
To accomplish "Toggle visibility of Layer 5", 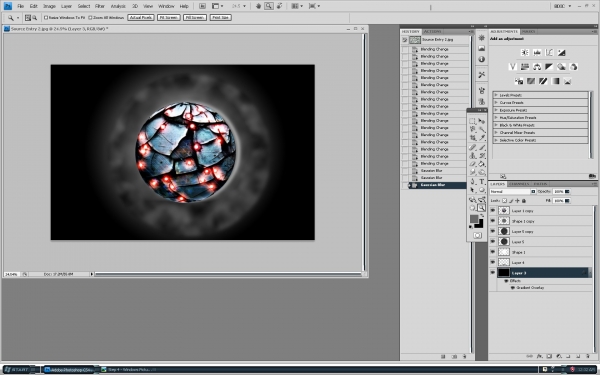I will point(492,241).
